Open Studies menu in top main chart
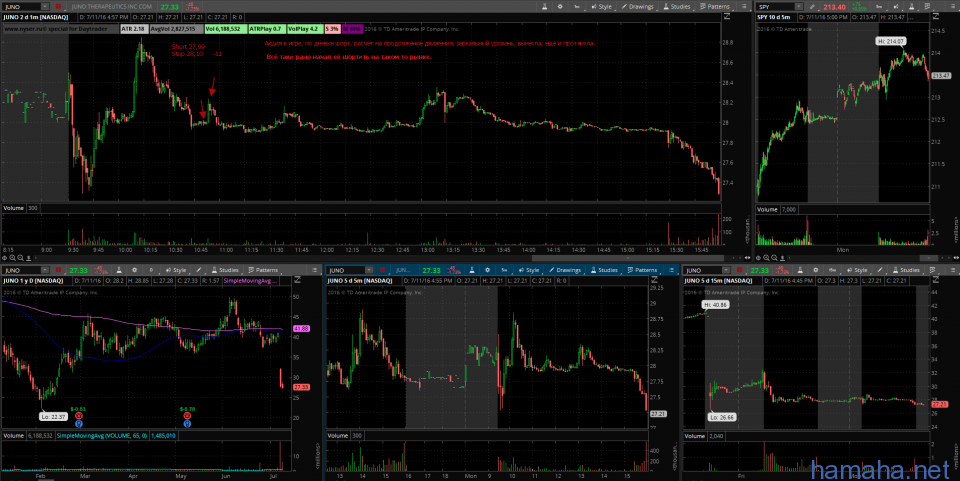The height and width of the screenshot is (481, 960). [677, 7]
